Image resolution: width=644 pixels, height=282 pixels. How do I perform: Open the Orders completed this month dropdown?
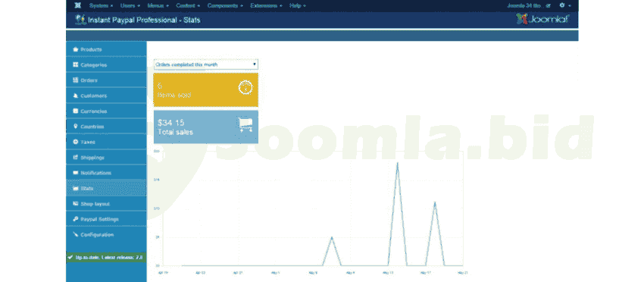(206, 64)
